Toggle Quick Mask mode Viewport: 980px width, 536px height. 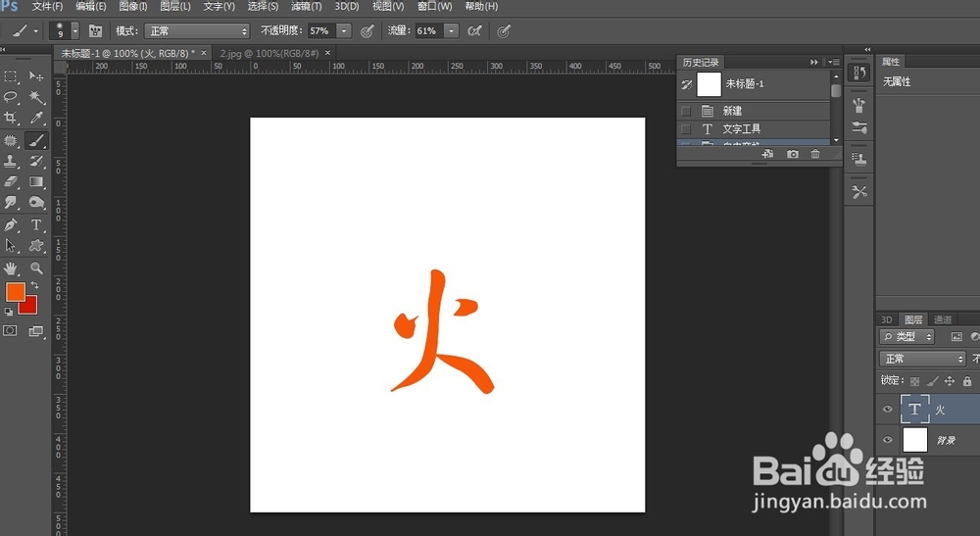click(x=10, y=331)
